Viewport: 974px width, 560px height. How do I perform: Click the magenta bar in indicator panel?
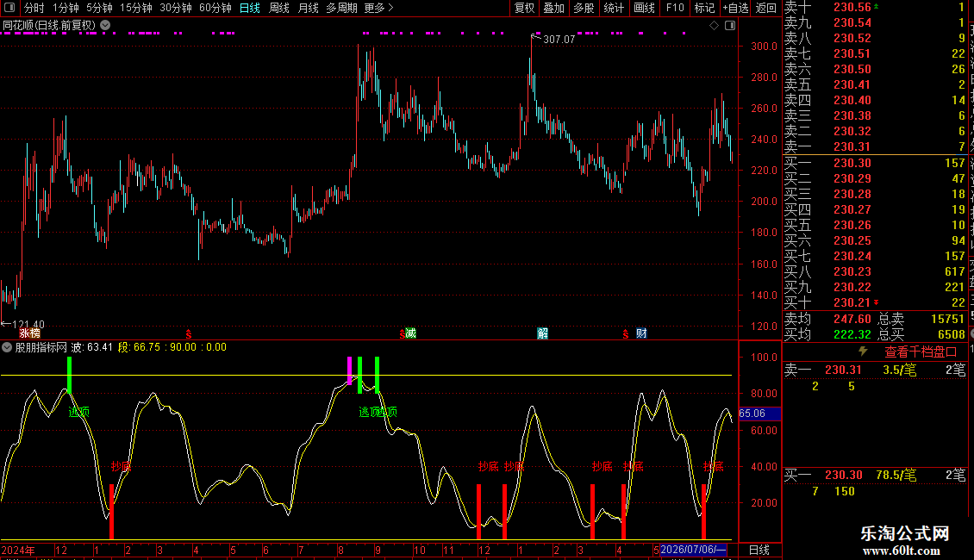click(x=350, y=370)
